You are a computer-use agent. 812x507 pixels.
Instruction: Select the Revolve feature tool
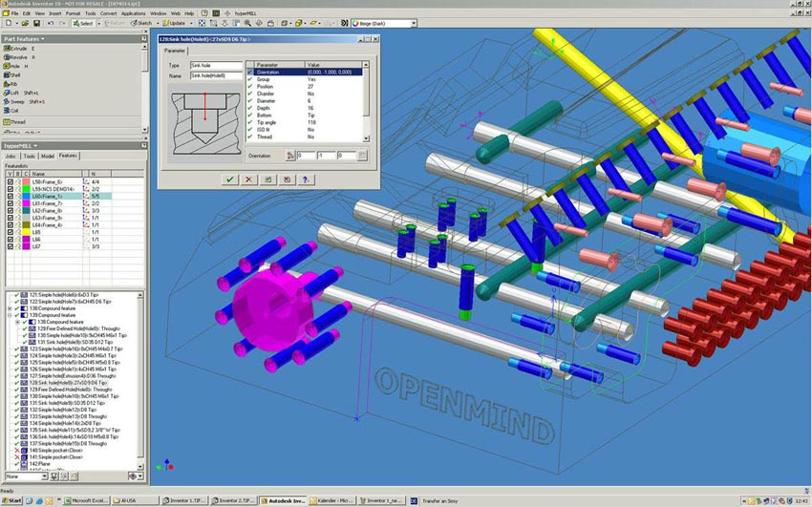(19, 57)
